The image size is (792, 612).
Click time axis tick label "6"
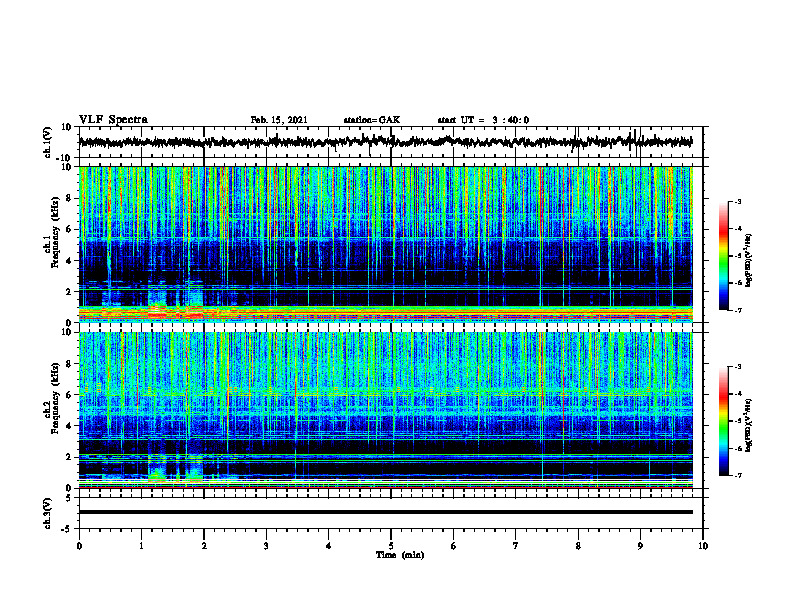point(454,546)
